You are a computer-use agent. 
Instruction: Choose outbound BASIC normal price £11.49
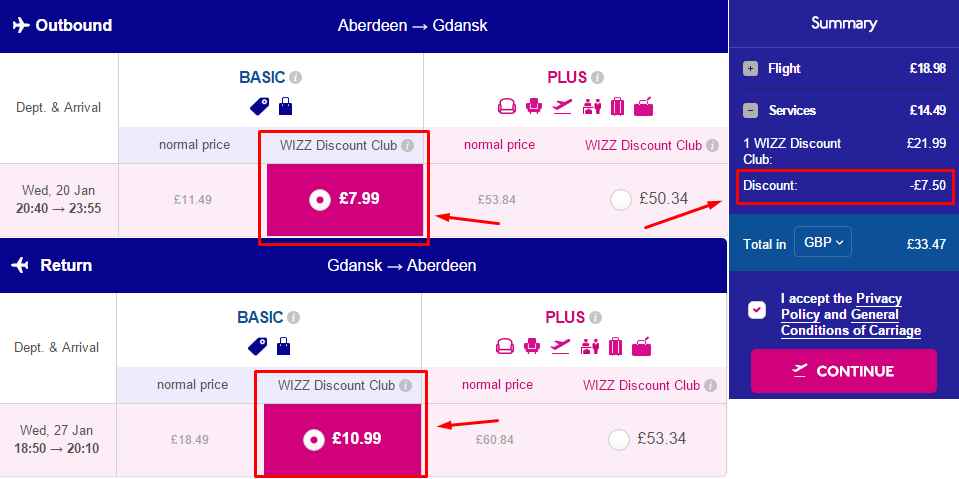point(192,199)
